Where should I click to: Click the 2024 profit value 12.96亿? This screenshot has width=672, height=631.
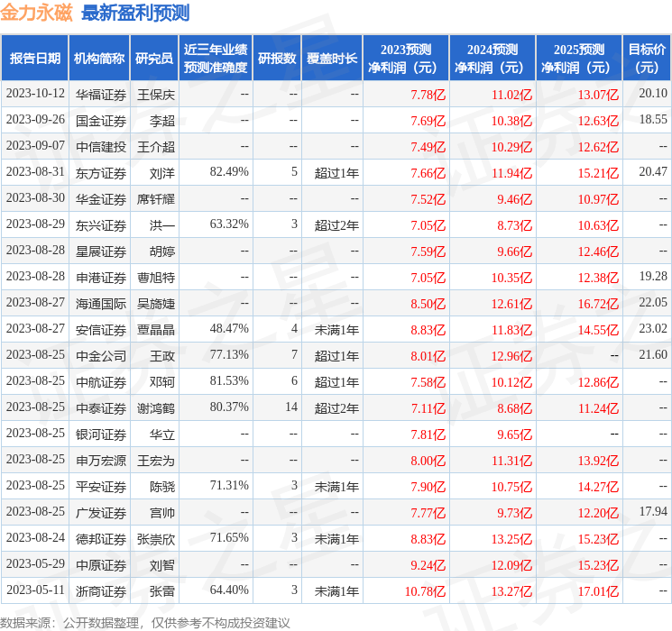coord(511,356)
